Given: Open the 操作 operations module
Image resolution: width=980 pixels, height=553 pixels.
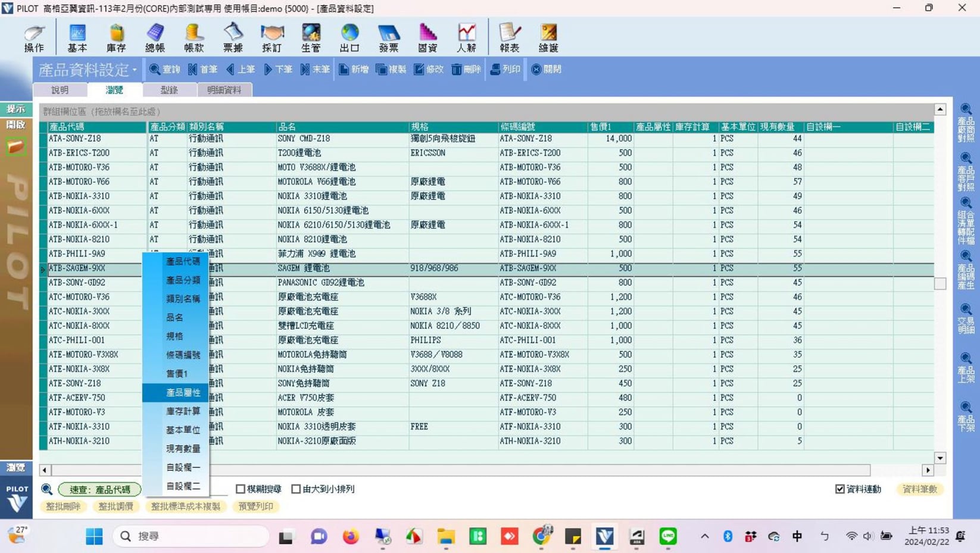Looking at the screenshot, I should pos(34,38).
